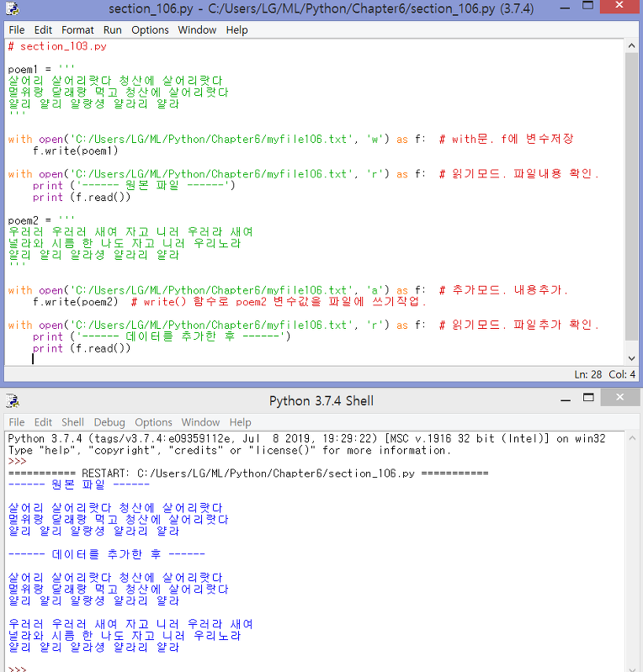Click 'Col: 4' in the editor status bar
643x672 pixels.
coord(622,374)
